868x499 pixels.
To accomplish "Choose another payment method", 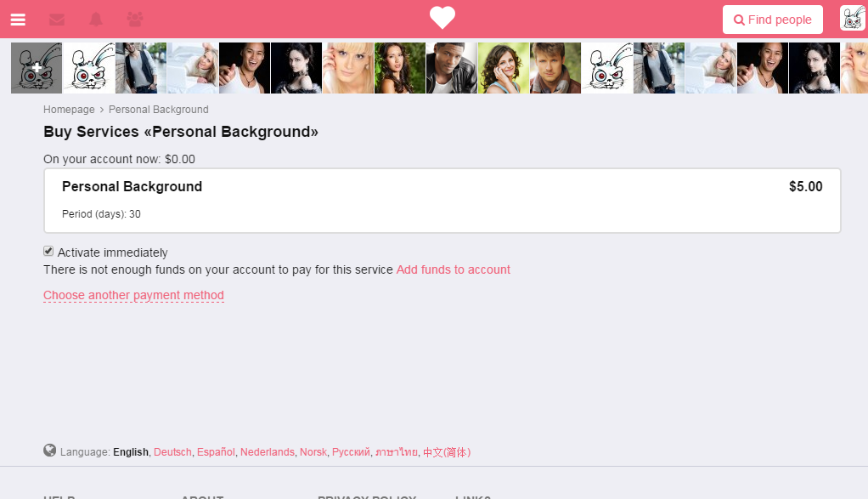I will click(134, 295).
